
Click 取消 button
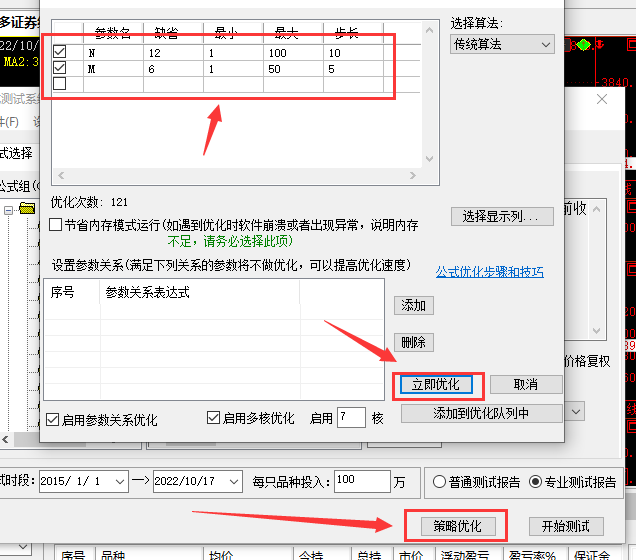pos(526,384)
